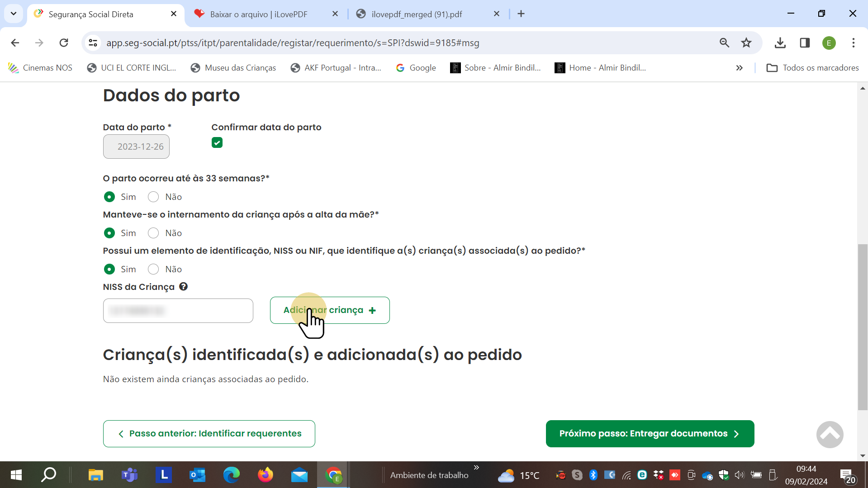The image size is (868, 488).
Task: Click Adicionar criança
Action: 330,310
